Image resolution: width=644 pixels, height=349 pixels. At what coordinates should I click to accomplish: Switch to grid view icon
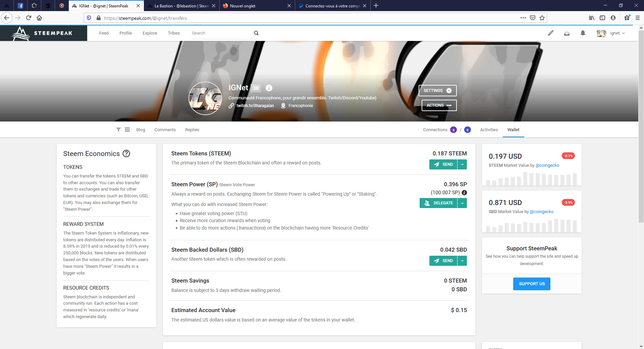(x=127, y=130)
